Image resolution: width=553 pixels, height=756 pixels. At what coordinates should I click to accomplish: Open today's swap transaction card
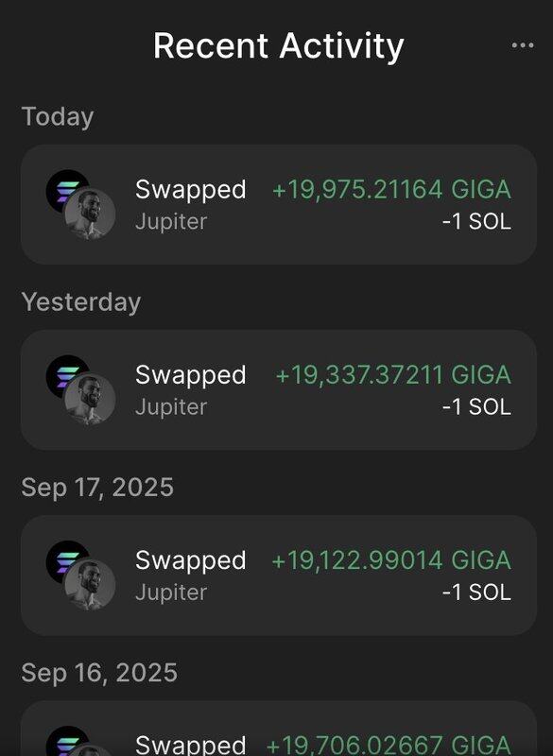pyautogui.click(x=279, y=204)
